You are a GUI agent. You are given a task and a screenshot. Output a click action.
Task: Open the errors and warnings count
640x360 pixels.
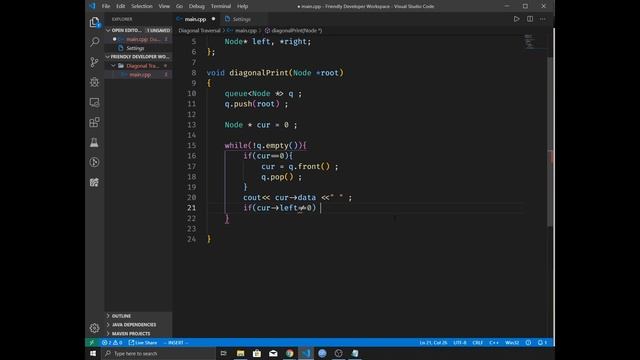pos(112,342)
